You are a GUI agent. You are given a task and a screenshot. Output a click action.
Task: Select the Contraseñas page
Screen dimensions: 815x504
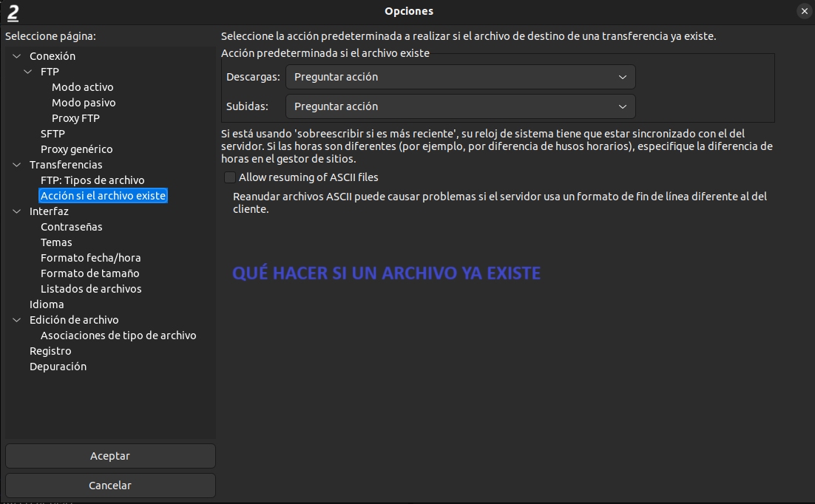pos(71,227)
